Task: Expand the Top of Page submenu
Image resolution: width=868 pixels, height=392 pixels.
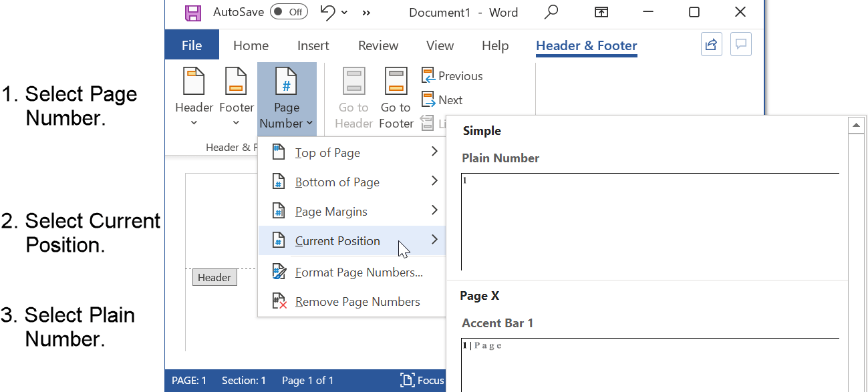Action: point(327,152)
